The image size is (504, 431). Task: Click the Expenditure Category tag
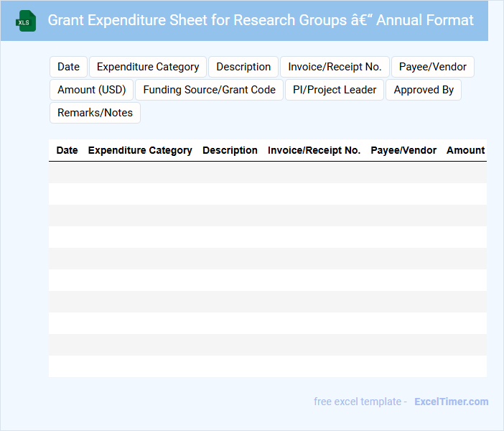tap(148, 67)
